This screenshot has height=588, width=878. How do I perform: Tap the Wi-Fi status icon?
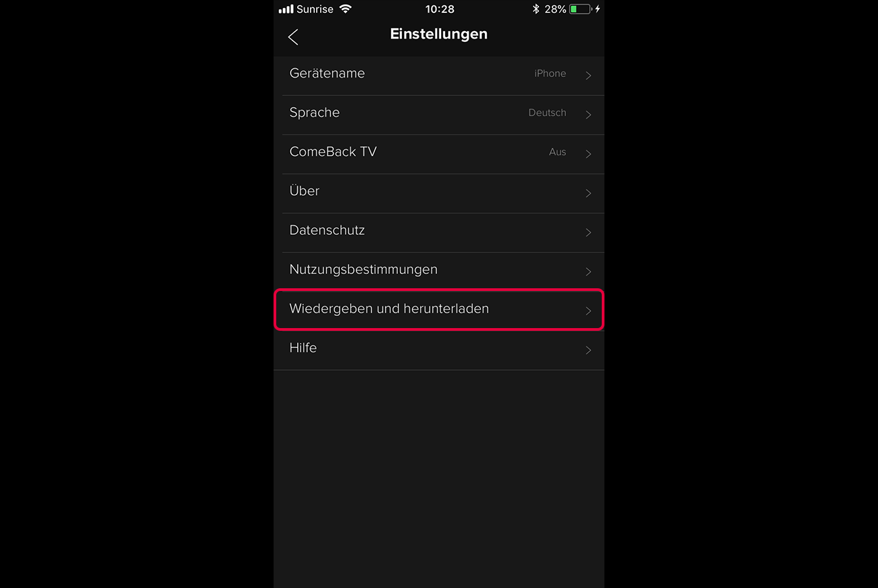coord(346,9)
